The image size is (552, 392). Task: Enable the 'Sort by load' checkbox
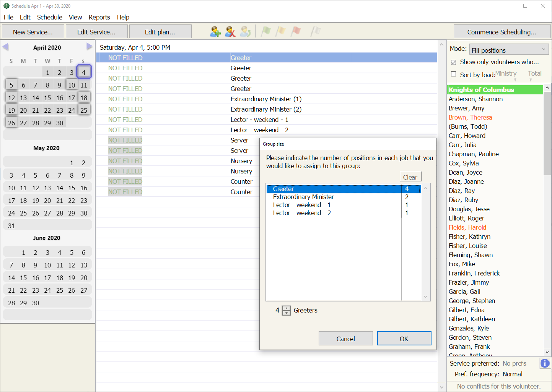454,74
